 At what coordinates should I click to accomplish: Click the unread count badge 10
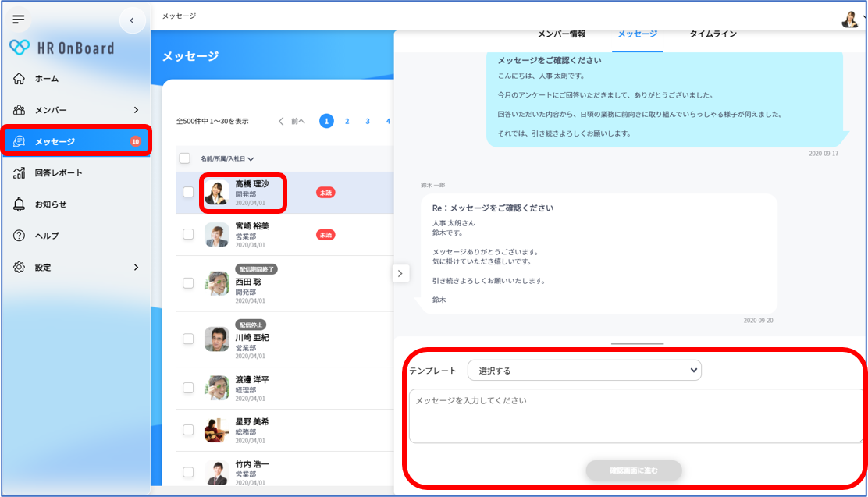pos(135,141)
